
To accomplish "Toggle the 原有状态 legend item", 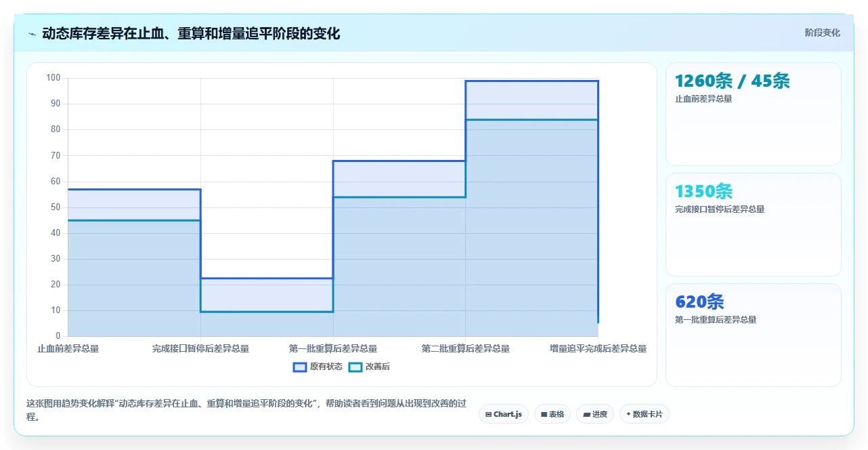I will point(318,367).
